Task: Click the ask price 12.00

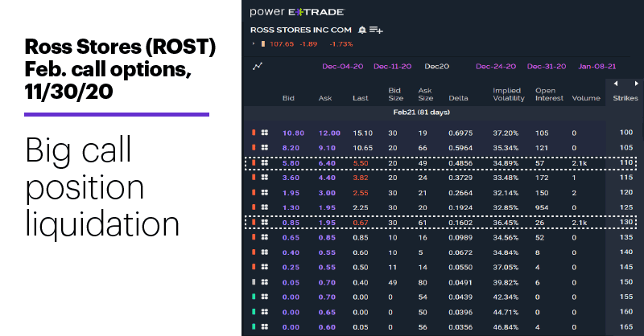Action: (329, 133)
